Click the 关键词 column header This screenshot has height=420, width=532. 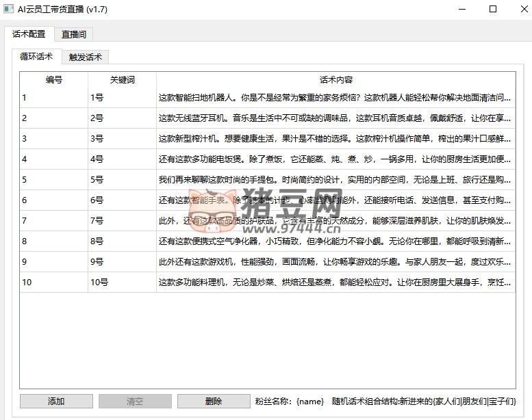[x=122, y=79]
